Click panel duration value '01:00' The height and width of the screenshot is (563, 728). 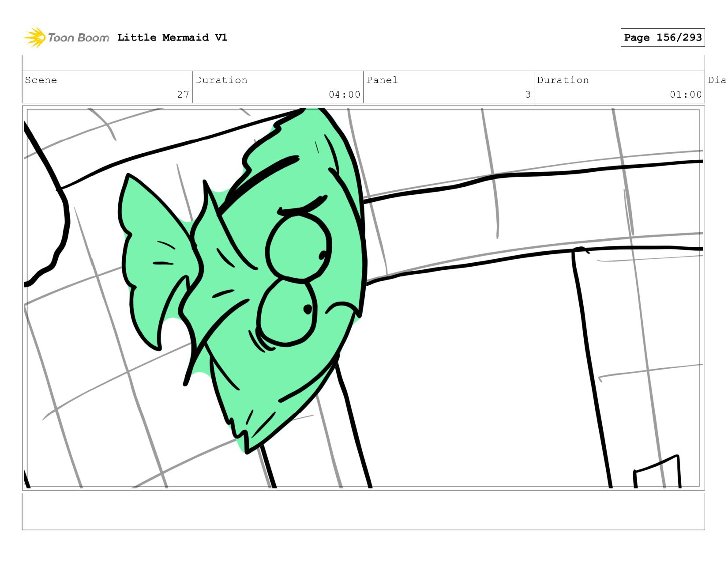click(x=686, y=94)
